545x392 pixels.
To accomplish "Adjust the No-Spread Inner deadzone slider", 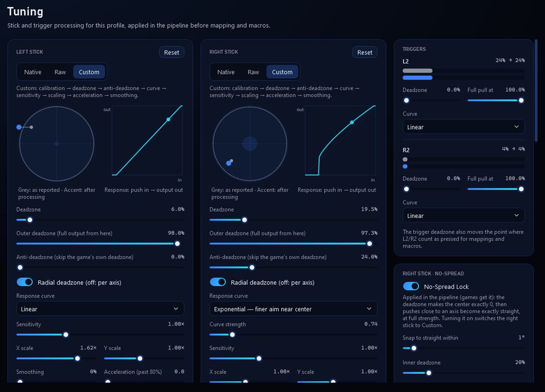I will click(x=464, y=373).
